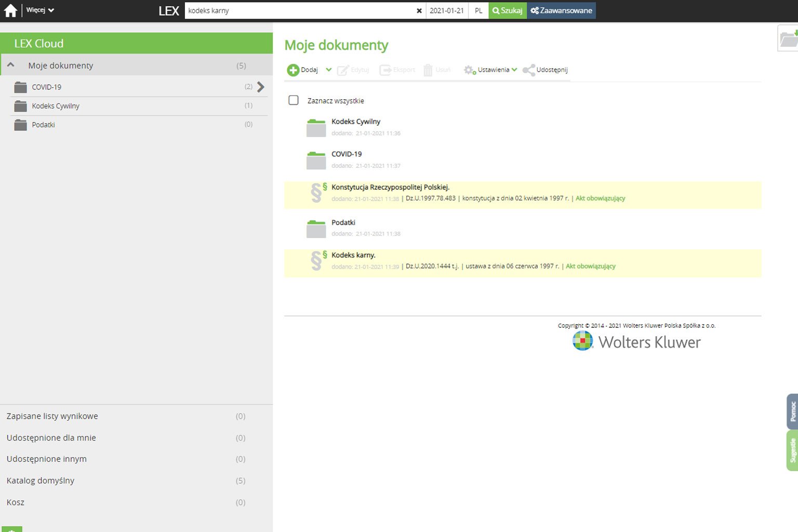The width and height of the screenshot is (798, 532).
Task: Expand the Dodaj dropdown arrow
Action: click(328, 70)
